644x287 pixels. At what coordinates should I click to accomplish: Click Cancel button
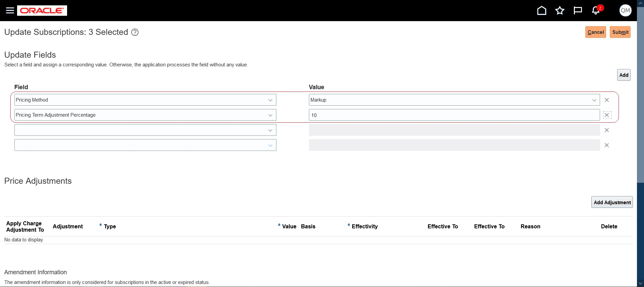596,32
